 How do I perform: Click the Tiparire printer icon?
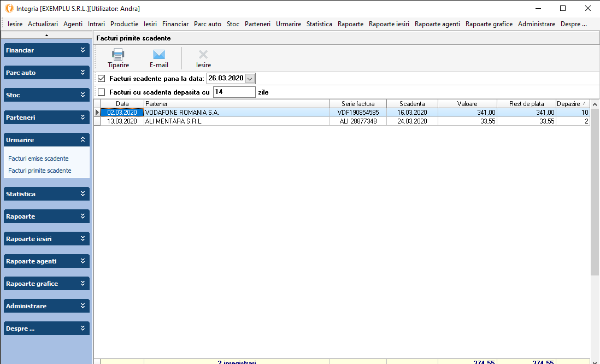pos(118,54)
